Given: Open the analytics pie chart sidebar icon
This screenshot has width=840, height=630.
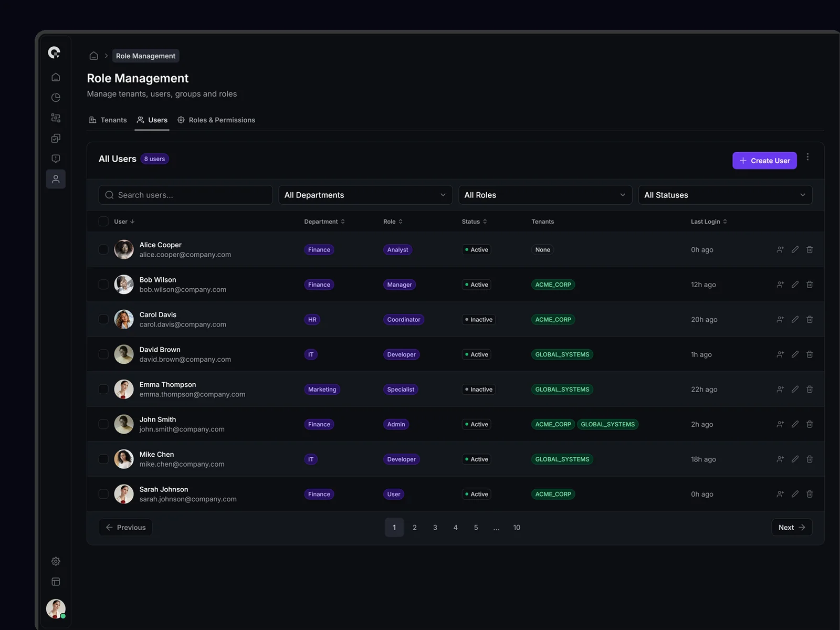Looking at the screenshot, I should 56,98.
